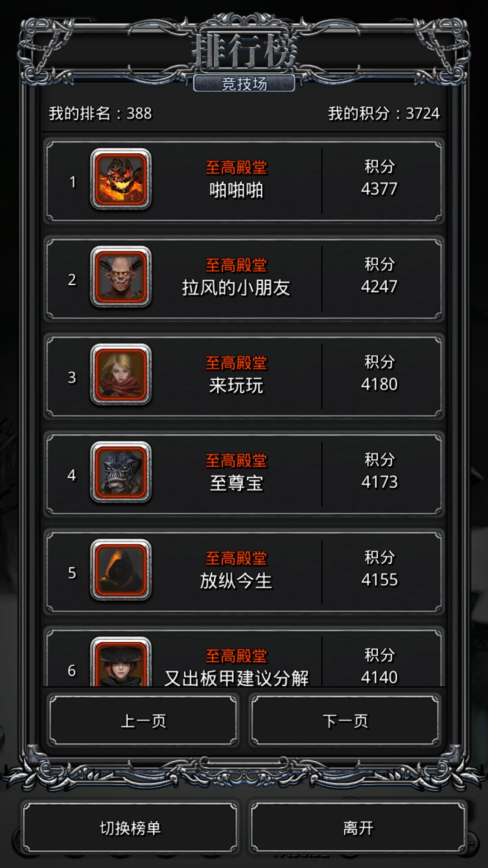Tap the horned orc avatar of rank 2
Viewport: 488px width, 868px height.
coord(121,277)
